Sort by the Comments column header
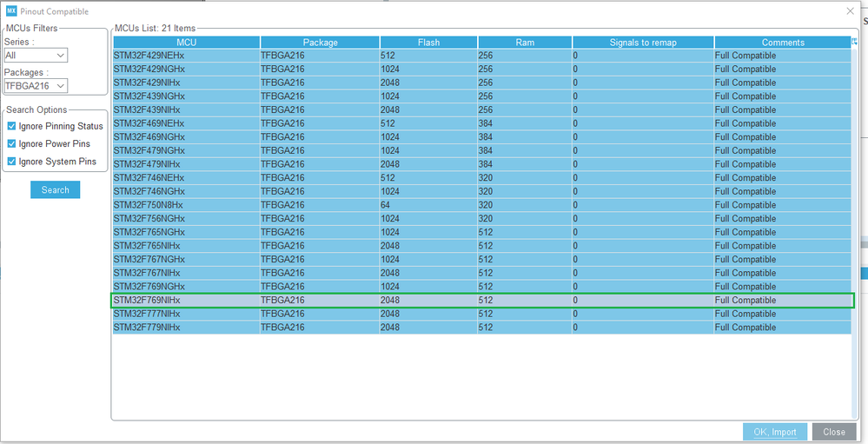Image resolution: width=868 pixels, height=444 pixels. pos(783,42)
